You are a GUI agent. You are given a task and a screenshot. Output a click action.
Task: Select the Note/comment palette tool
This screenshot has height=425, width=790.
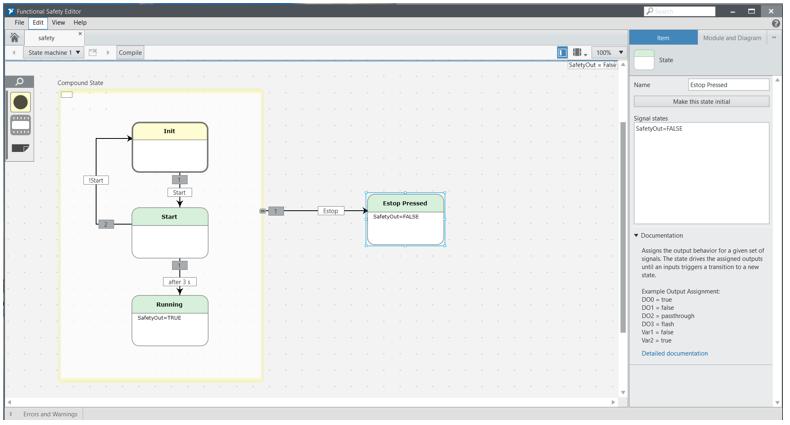tap(20, 148)
